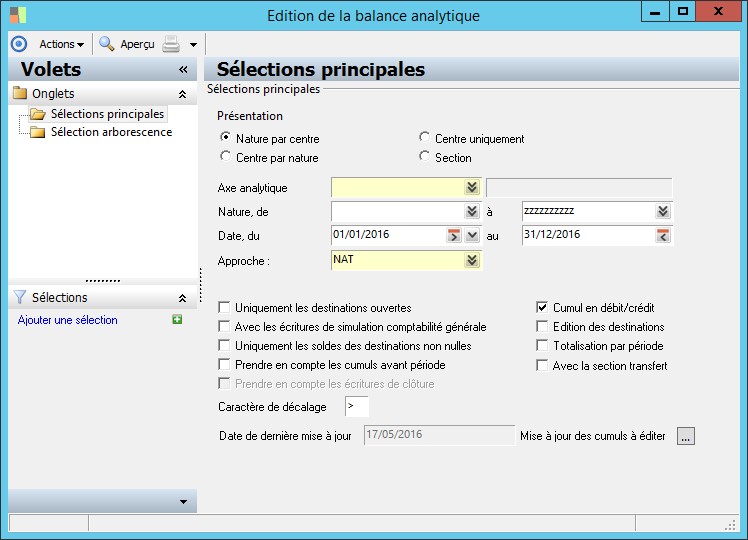This screenshot has height=540, width=748.
Task: Open the Actions menu
Action: tap(61, 44)
